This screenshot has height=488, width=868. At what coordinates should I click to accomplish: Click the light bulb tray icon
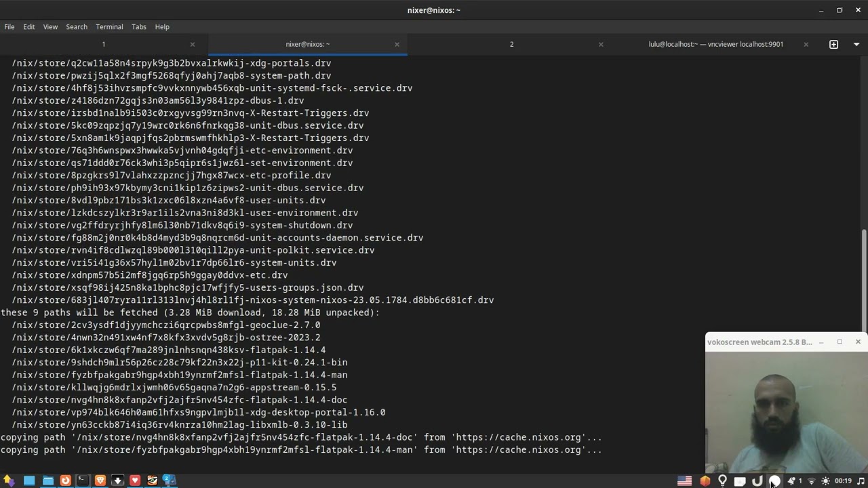point(723,481)
